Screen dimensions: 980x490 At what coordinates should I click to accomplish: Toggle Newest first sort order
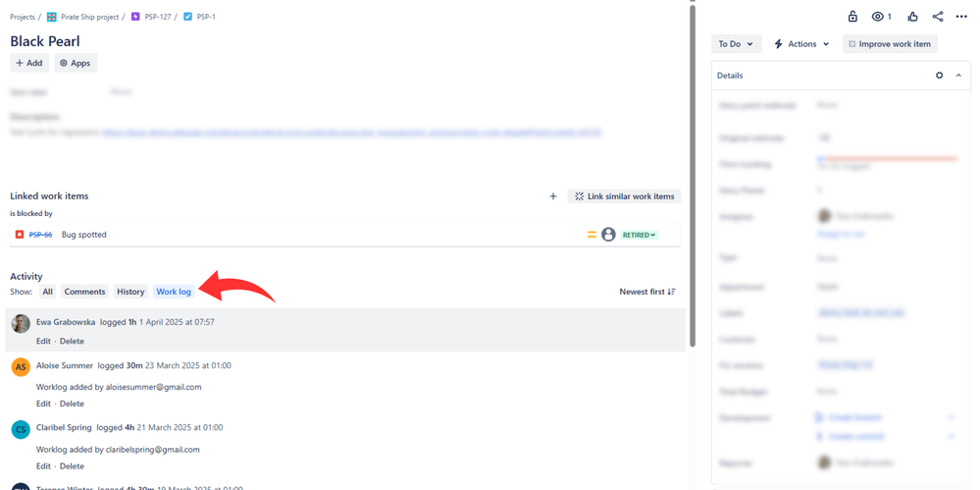[x=647, y=292]
